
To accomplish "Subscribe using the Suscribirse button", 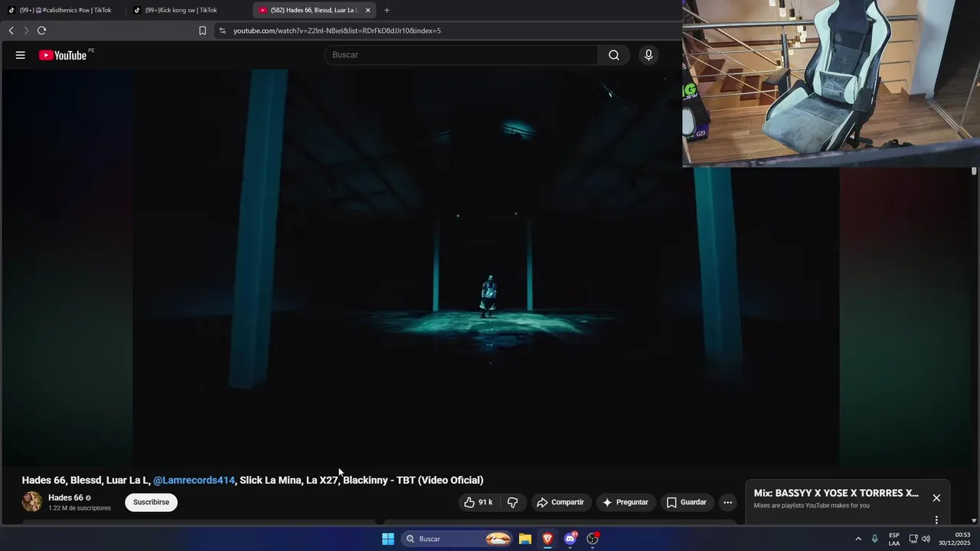I will (151, 502).
